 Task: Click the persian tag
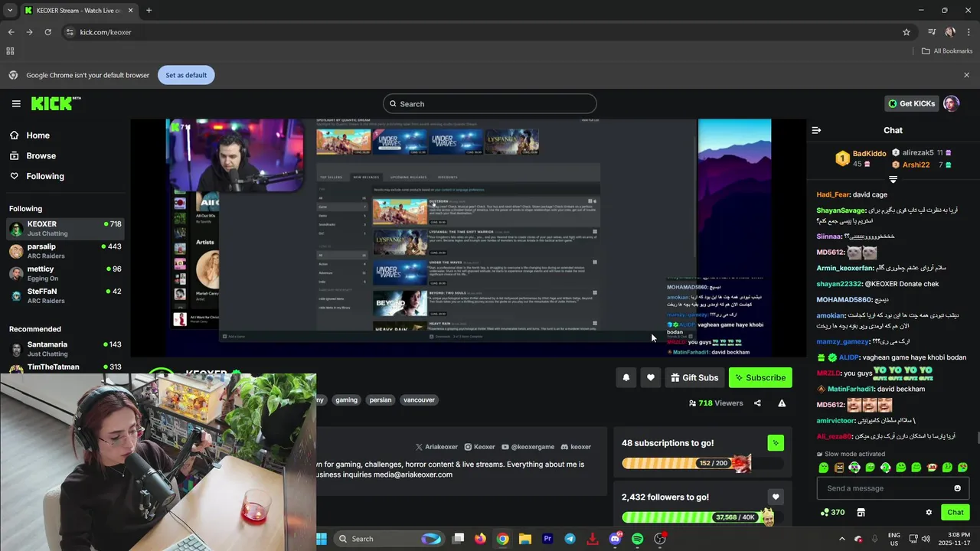click(381, 399)
